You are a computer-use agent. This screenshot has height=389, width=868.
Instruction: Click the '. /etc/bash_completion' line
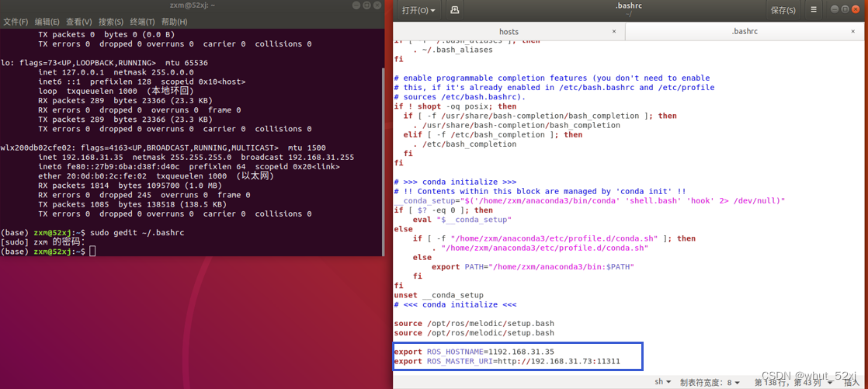click(464, 144)
